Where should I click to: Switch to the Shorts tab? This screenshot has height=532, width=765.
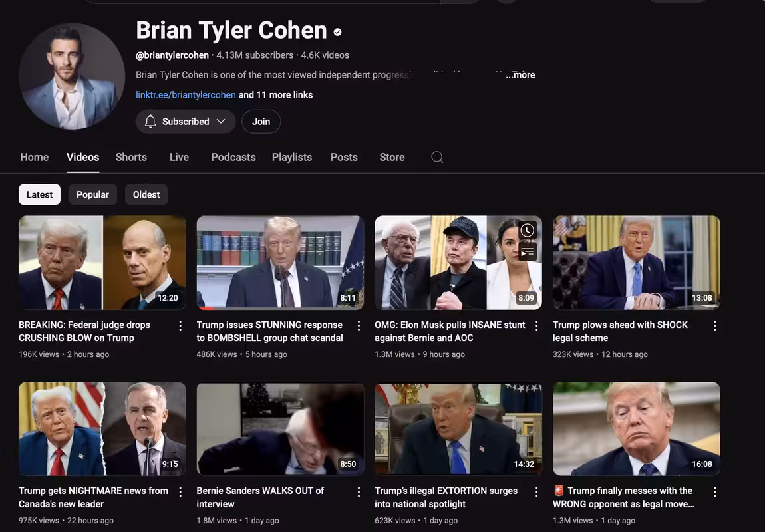point(131,157)
